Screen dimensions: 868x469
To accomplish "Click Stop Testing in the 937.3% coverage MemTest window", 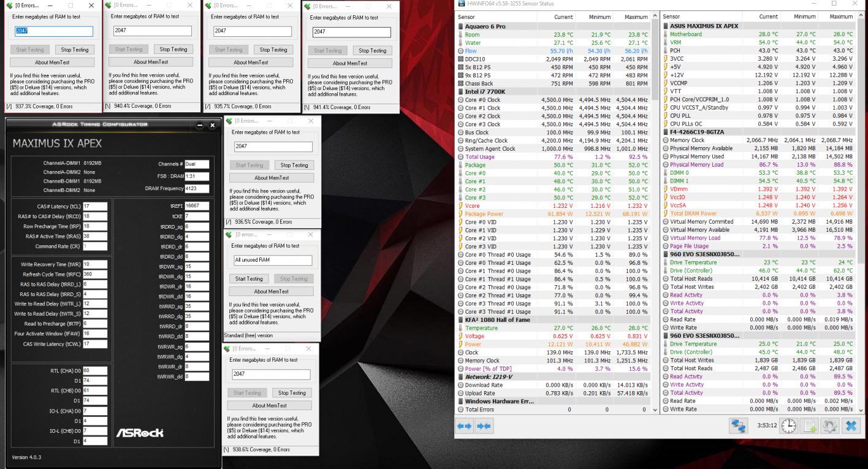I will (74, 50).
